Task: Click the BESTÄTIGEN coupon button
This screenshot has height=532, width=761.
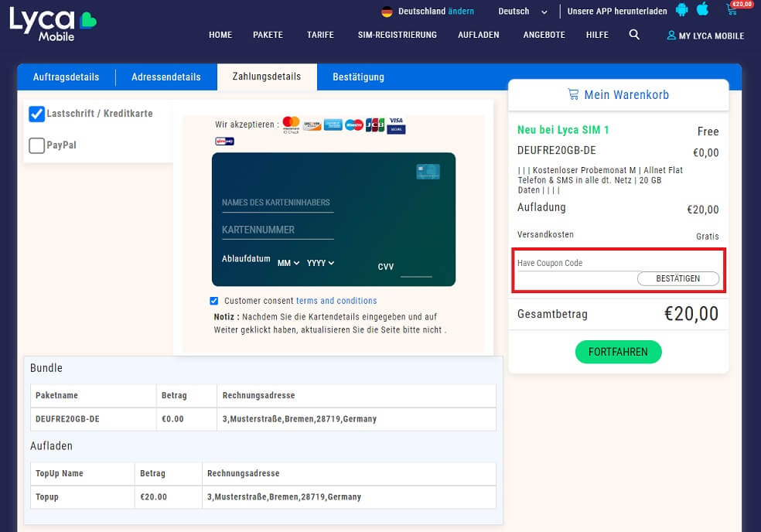Action: tap(678, 278)
